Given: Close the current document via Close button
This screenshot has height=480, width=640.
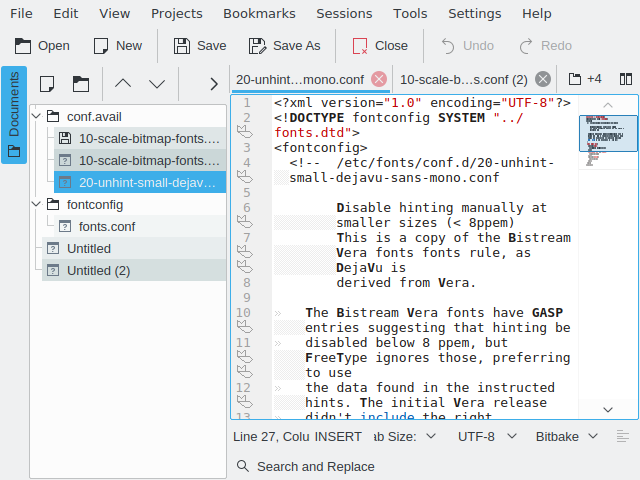Looking at the screenshot, I should pos(380,46).
